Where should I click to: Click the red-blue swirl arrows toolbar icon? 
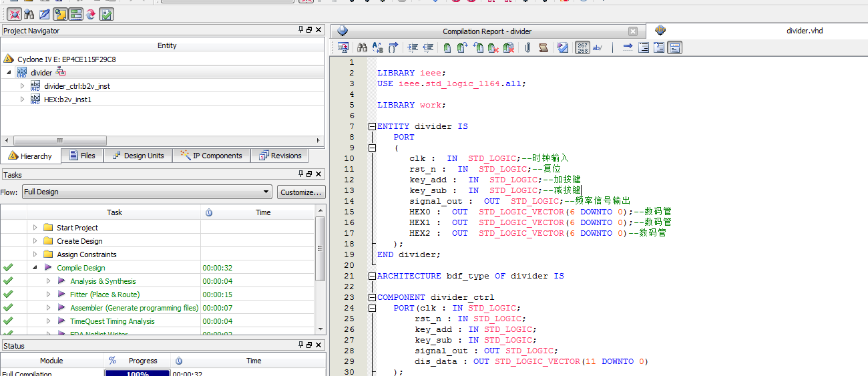coord(90,13)
